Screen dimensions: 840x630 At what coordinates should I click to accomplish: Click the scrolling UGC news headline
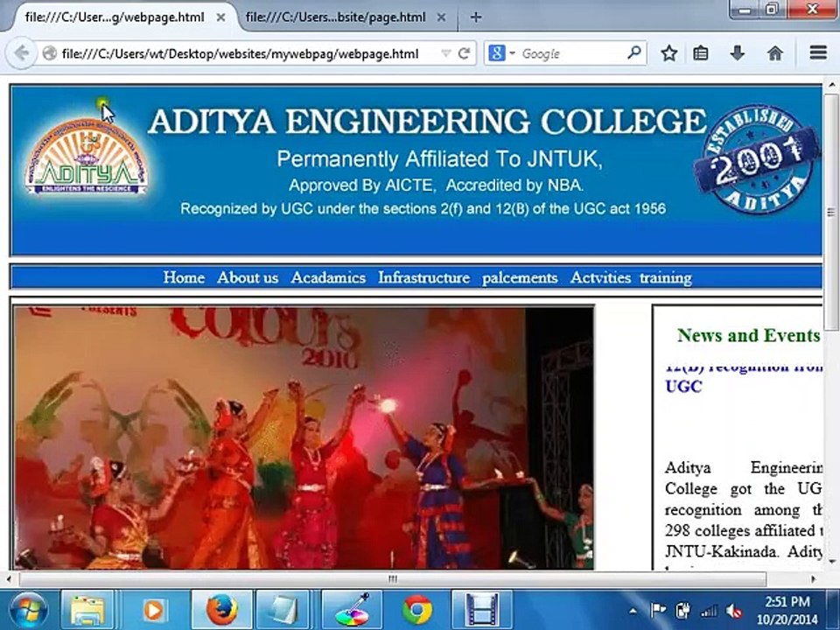coord(743,378)
